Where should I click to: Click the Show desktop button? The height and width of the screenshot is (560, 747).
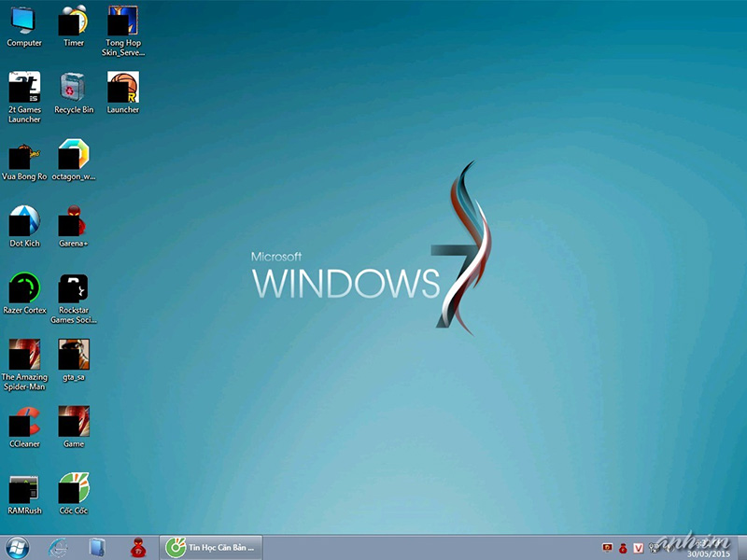[741, 548]
